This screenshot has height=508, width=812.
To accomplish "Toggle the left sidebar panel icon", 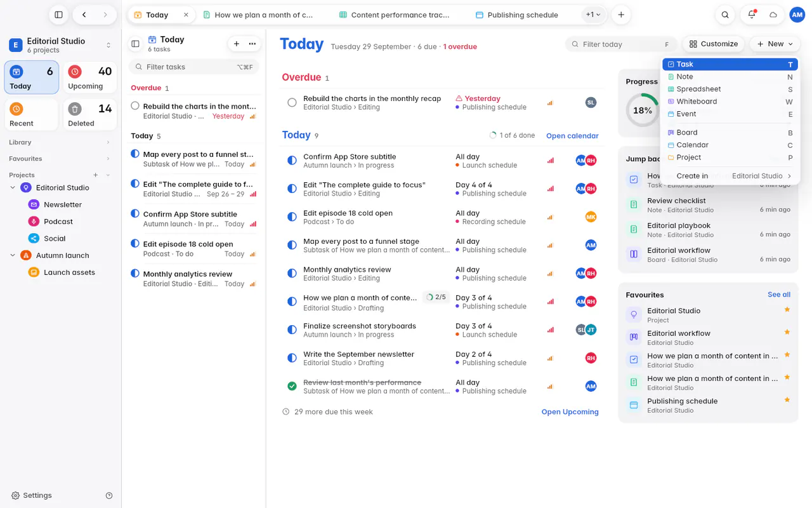I will tap(58, 15).
